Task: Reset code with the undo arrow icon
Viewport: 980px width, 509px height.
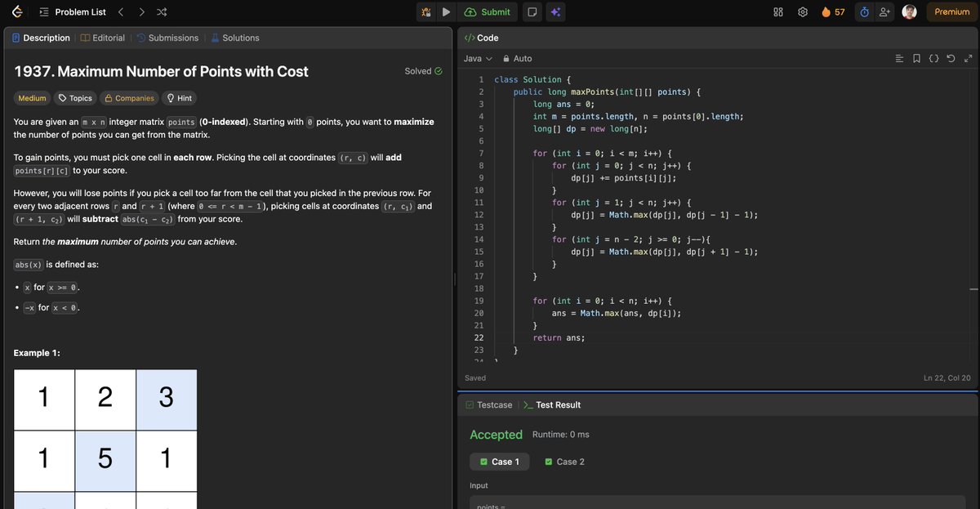Action: [x=951, y=59]
